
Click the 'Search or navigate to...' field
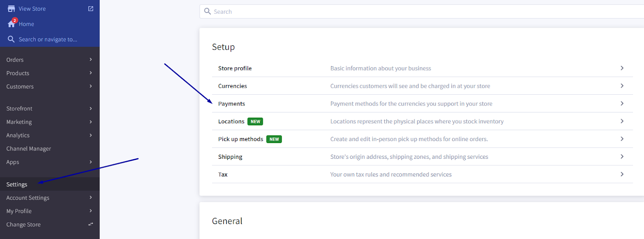point(47,39)
